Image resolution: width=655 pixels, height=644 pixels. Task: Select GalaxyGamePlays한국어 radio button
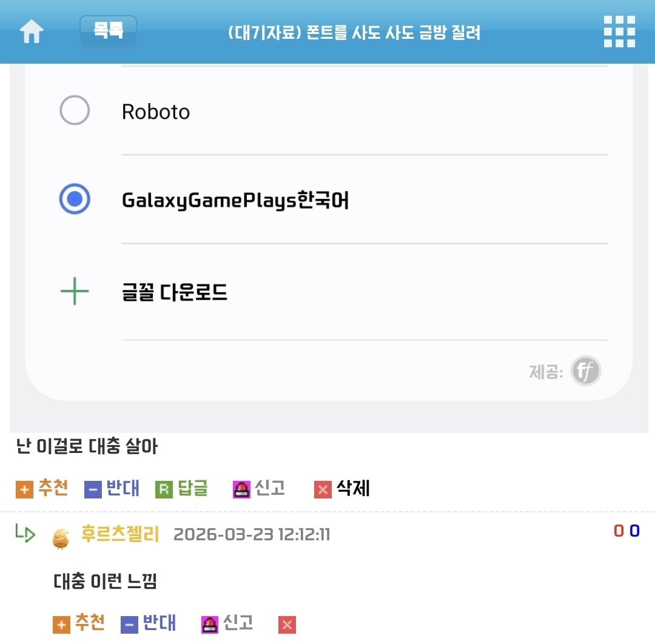coord(75,200)
